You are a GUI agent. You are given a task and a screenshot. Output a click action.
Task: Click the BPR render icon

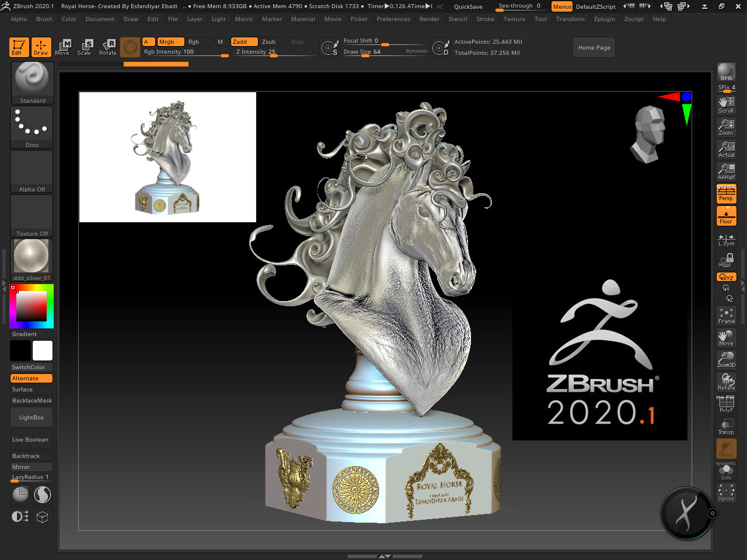[x=726, y=72]
